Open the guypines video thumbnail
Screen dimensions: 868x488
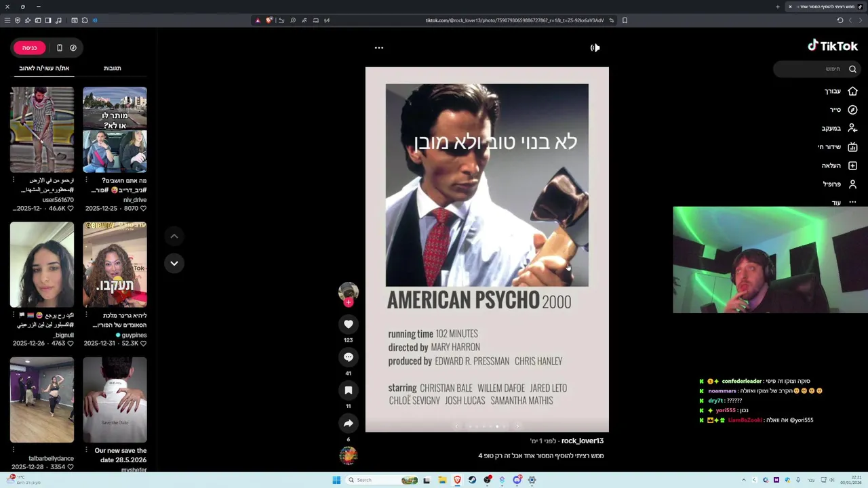tap(115, 264)
